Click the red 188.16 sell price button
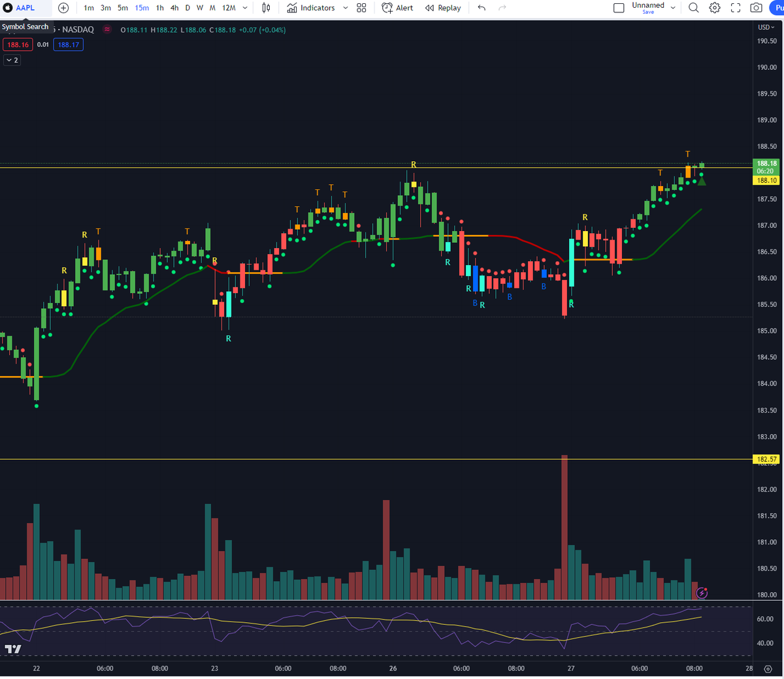 [18, 45]
